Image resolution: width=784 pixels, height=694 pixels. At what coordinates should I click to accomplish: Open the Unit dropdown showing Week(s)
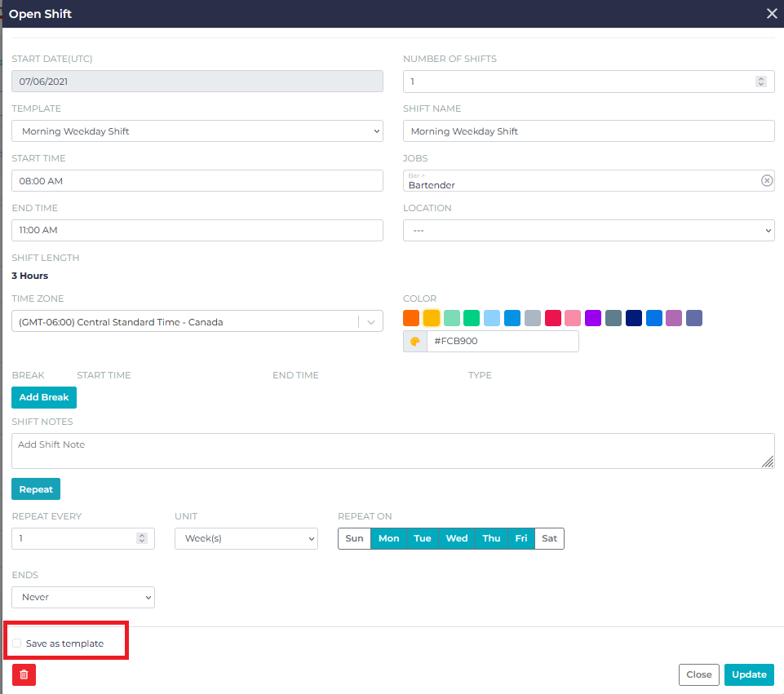[246, 539]
